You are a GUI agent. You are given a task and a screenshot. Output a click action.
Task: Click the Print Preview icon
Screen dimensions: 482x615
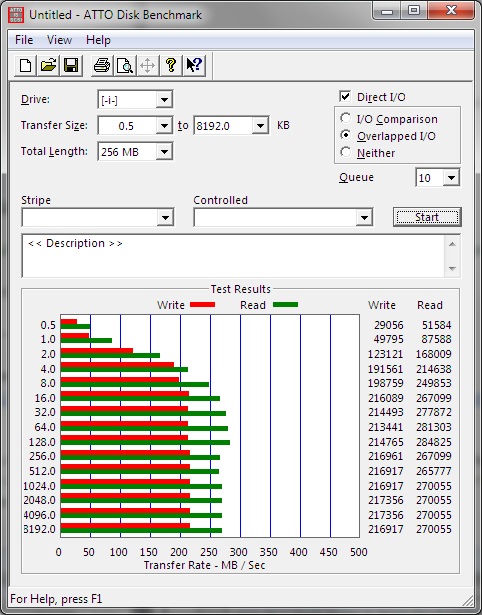pyautogui.click(x=125, y=65)
